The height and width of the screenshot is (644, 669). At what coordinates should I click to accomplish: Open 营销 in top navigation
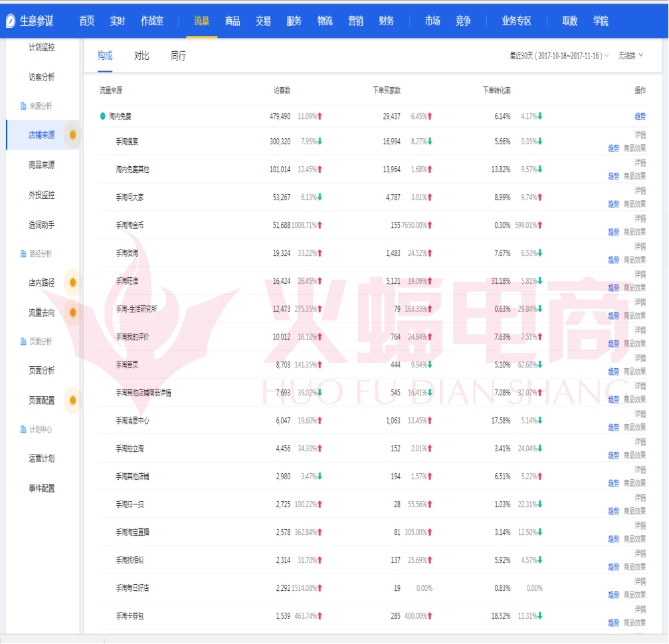pyautogui.click(x=356, y=21)
